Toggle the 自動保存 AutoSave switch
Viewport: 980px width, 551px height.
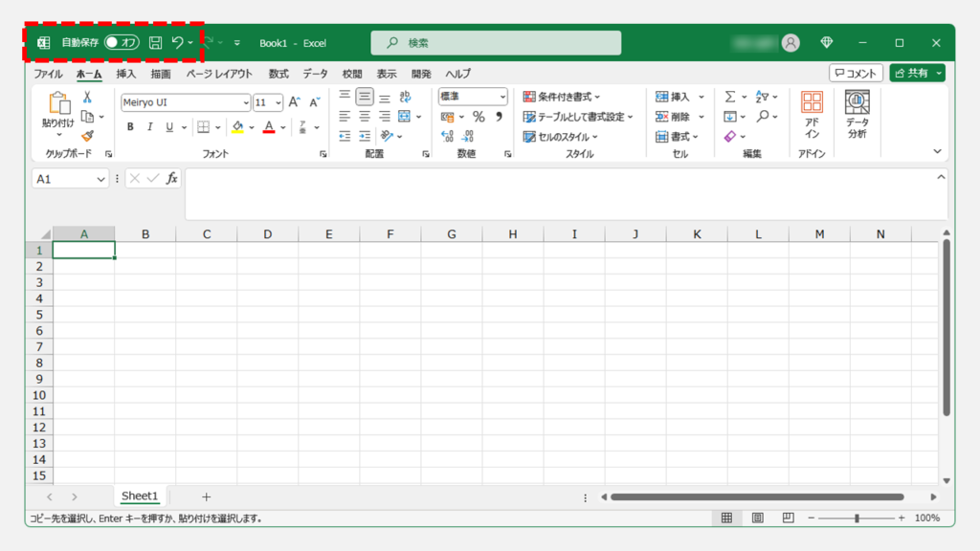tap(122, 43)
